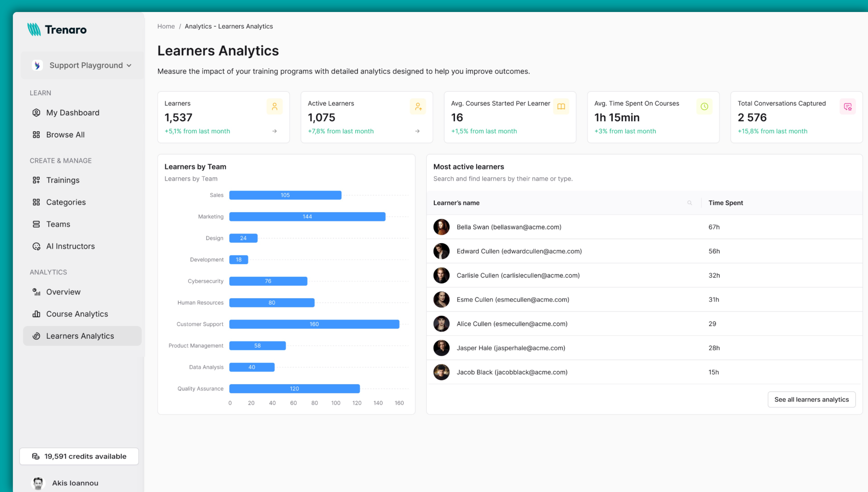Click the arrow on the Active Learners card
868x492 pixels.
418,131
